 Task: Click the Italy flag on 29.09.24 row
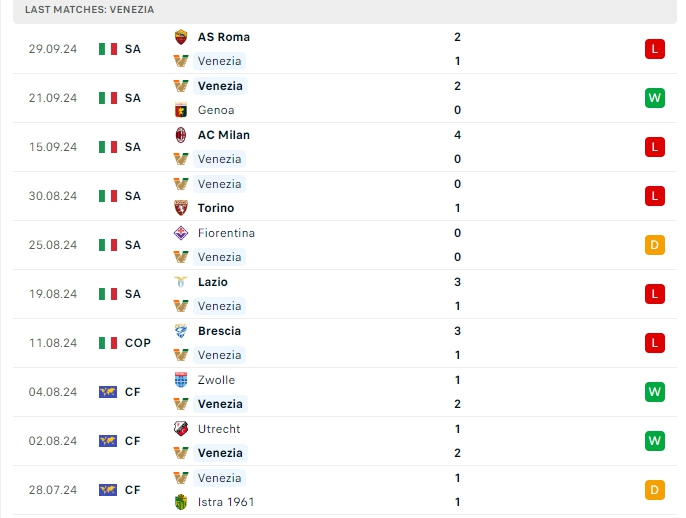tap(108, 49)
